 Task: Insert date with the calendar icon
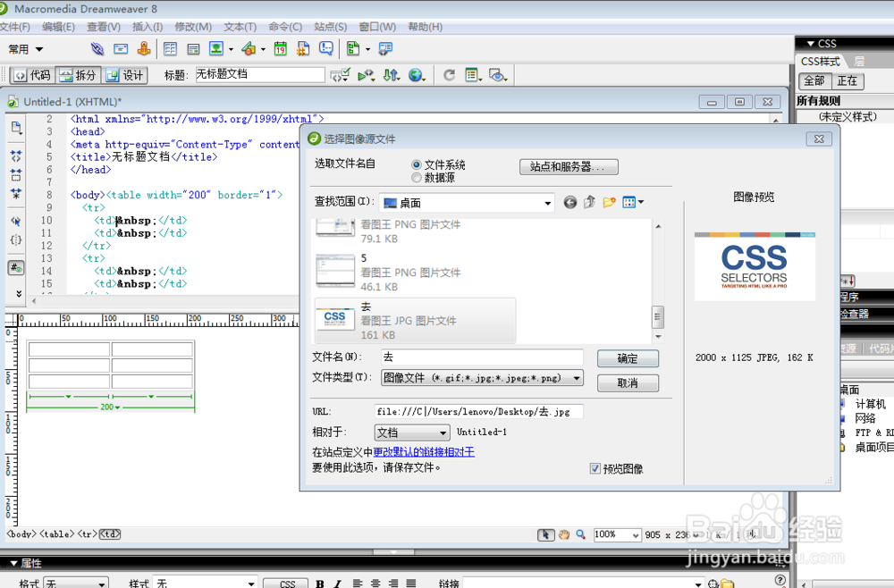pos(282,48)
